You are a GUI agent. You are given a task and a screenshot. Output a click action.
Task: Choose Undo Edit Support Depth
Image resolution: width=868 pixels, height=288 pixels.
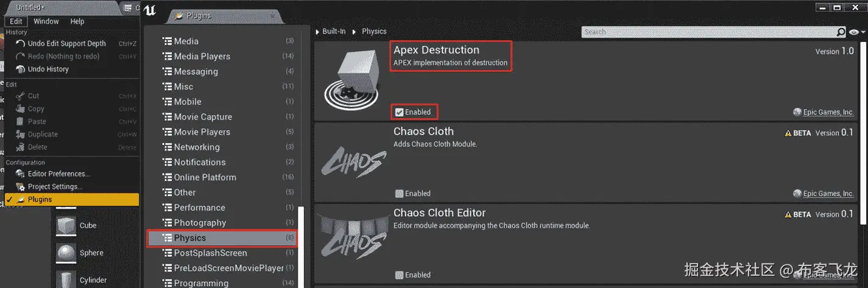click(72, 43)
